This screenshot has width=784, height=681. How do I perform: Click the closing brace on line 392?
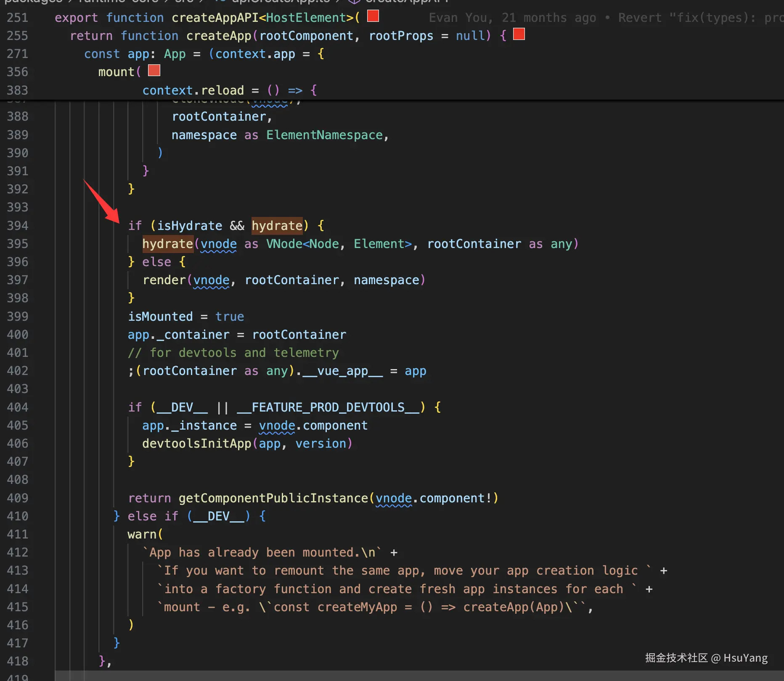(x=131, y=189)
